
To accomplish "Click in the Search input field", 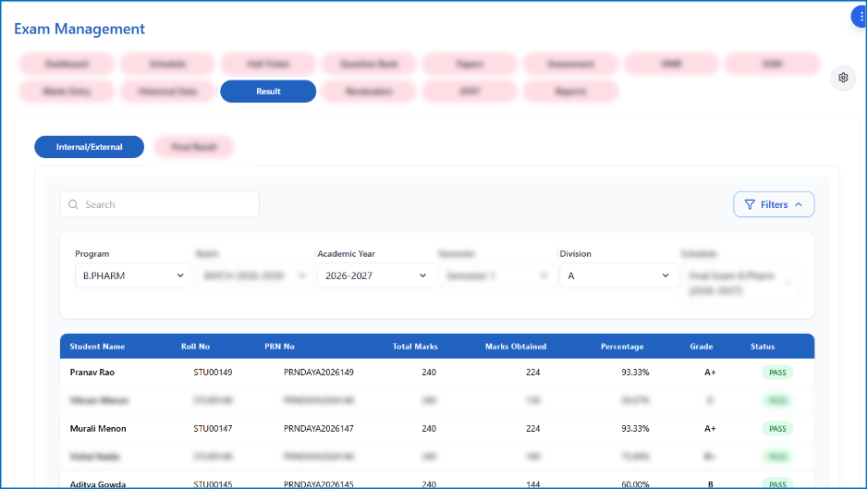I will (x=160, y=204).
